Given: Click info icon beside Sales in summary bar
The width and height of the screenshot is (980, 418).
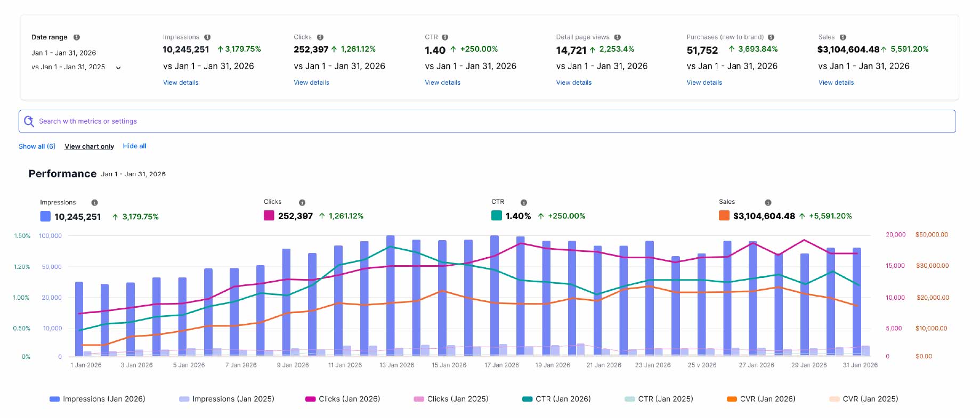Looking at the screenshot, I should pyautogui.click(x=843, y=37).
